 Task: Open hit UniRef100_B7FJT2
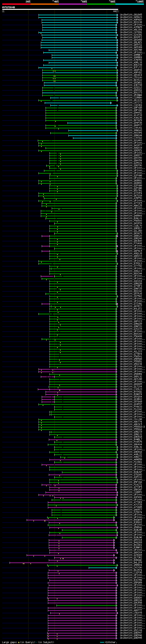(x=131, y=67)
